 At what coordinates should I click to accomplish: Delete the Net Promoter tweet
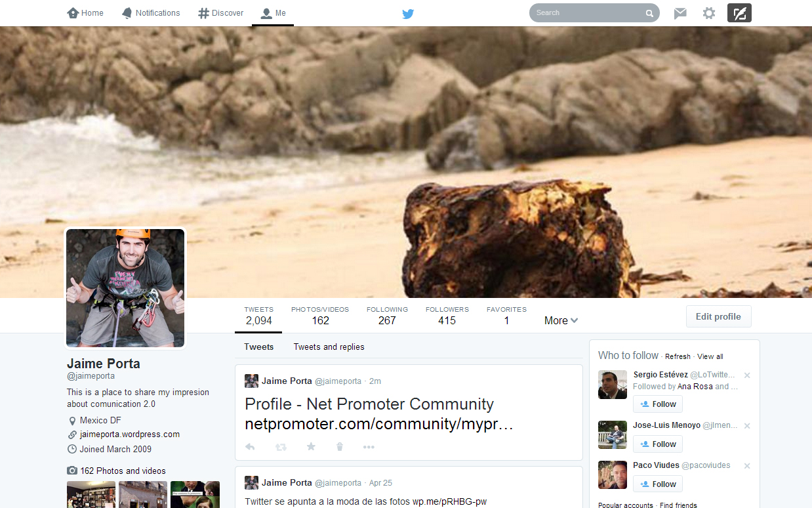coord(340,447)
